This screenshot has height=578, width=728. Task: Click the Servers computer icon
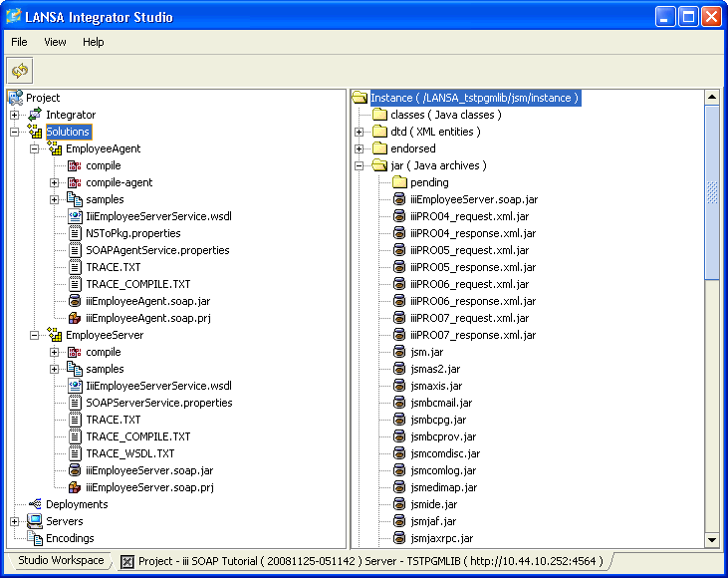[x=35, y=521]
